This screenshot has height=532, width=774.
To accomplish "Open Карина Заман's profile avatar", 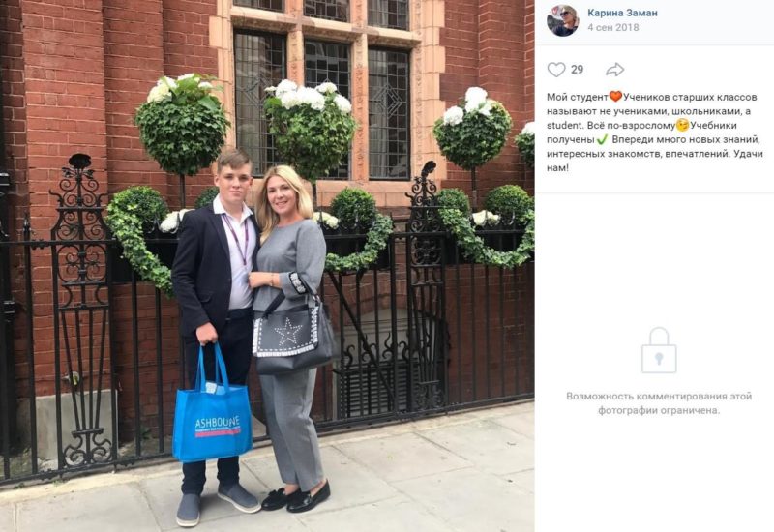I will point(562,20).
